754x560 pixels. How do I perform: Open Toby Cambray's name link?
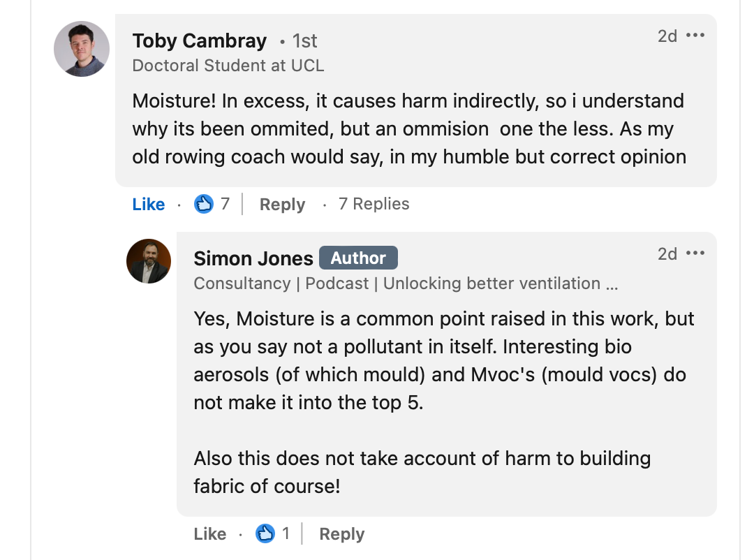[x=199, y=41]
